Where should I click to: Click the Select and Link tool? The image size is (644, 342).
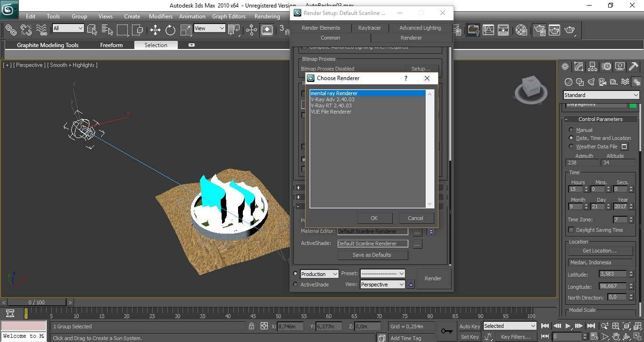click(x=11, y=30)
